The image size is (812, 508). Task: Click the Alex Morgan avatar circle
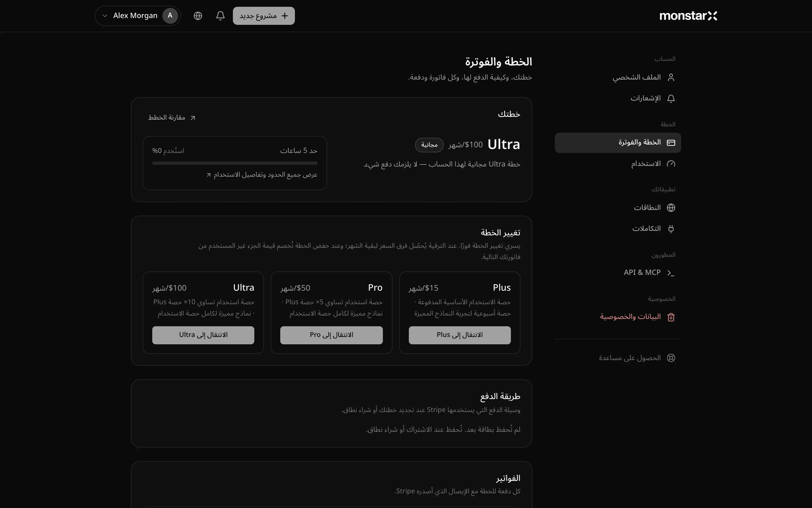[170, 16]
